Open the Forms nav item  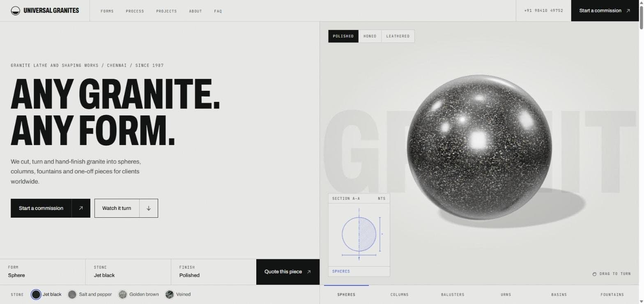107,11
